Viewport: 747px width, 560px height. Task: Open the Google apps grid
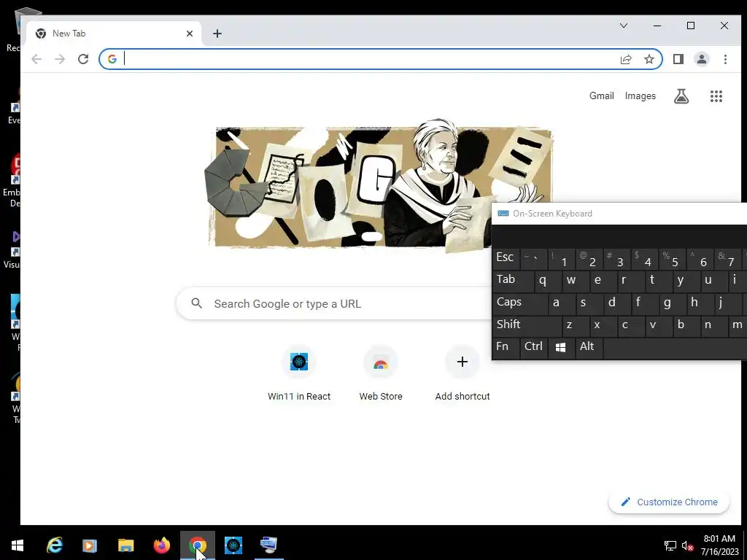coord(716,96)
